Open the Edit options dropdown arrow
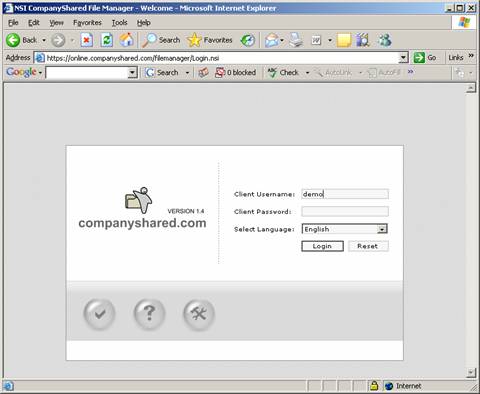The height and width of the screenshot is (394, 480). [x=330, y=41]
